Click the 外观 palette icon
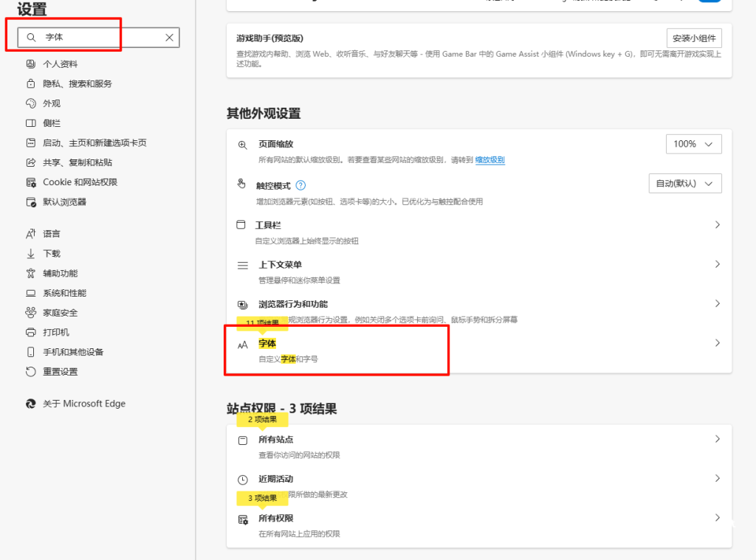756x560 pixels. (31, 103)
